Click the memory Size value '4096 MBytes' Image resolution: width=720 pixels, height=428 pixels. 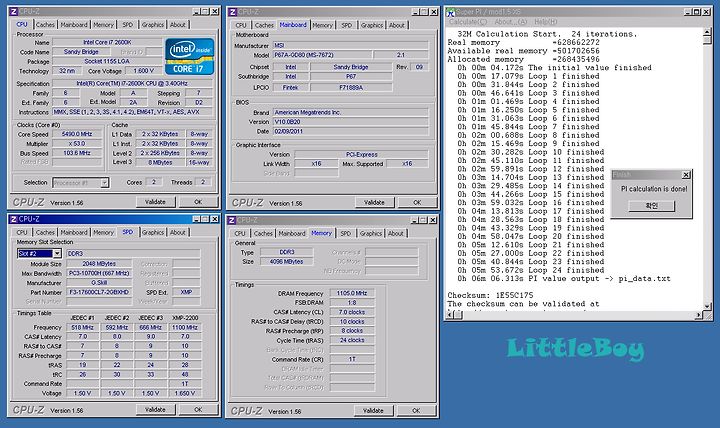point(287,261)
